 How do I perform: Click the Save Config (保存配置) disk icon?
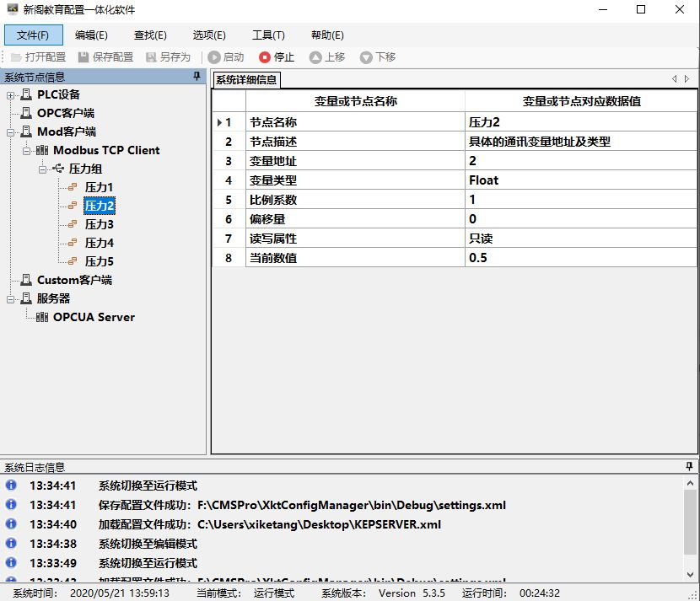click(x=83, y=57)
